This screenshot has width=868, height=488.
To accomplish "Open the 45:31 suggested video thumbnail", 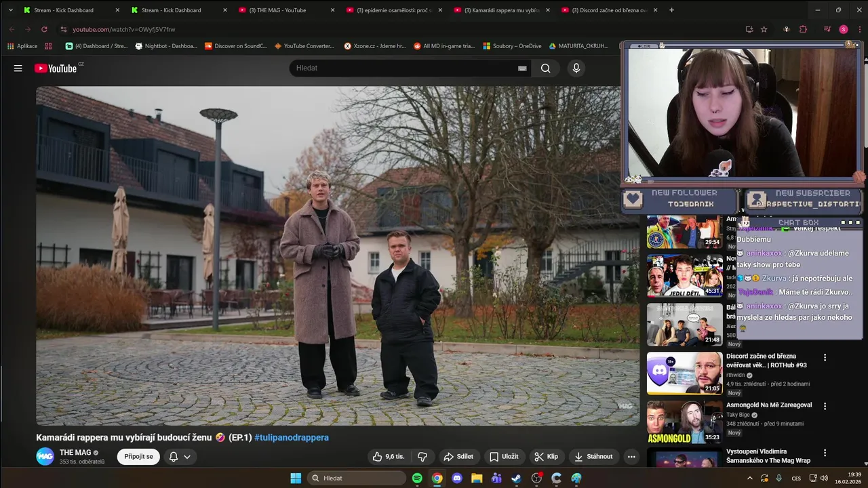I will point(684,276).
